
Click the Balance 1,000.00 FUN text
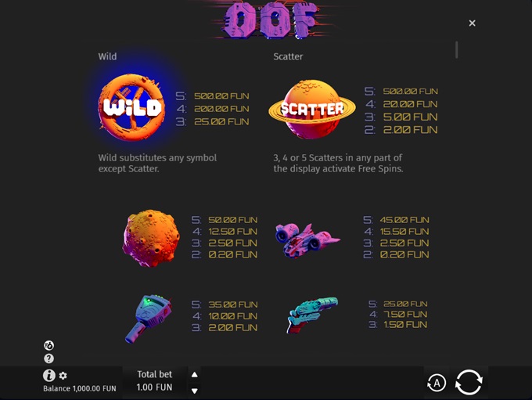pos(79,388)
